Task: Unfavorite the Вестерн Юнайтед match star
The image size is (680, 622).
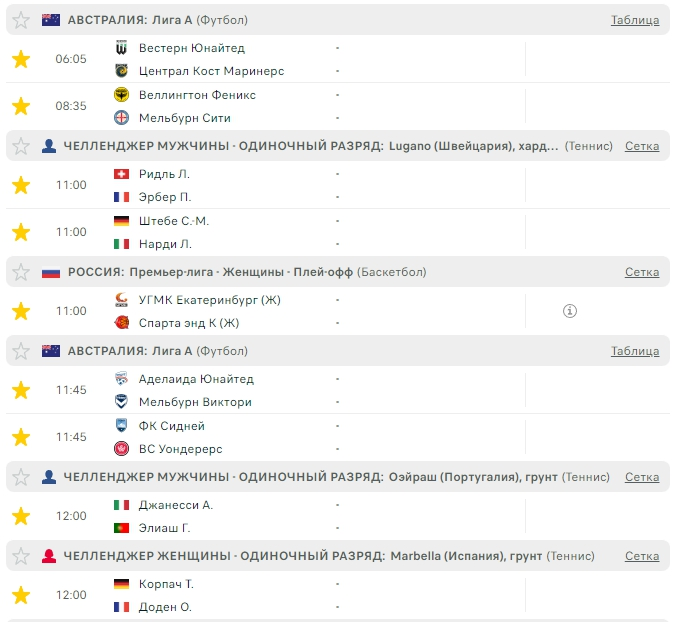Action: [x=21, y=59]
